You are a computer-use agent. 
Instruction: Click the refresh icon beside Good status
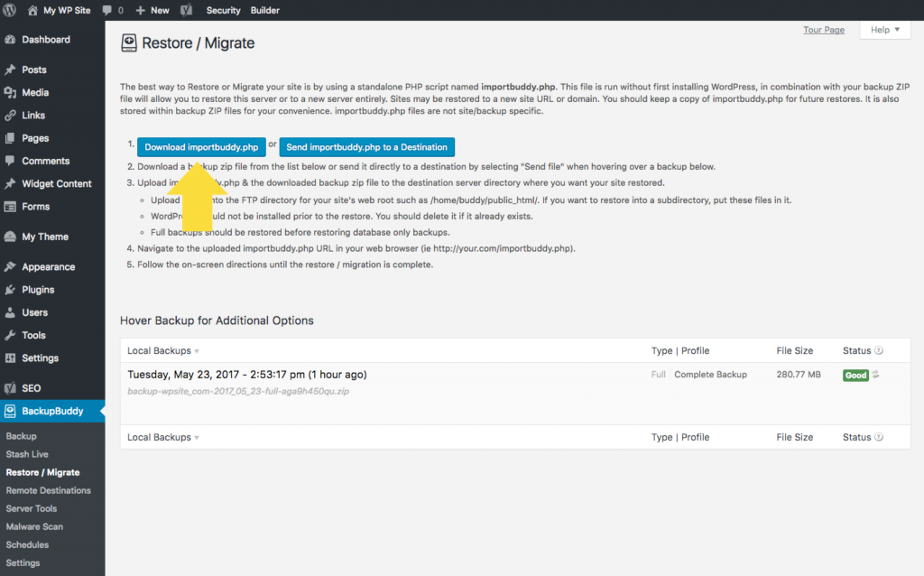coord(875,375)
